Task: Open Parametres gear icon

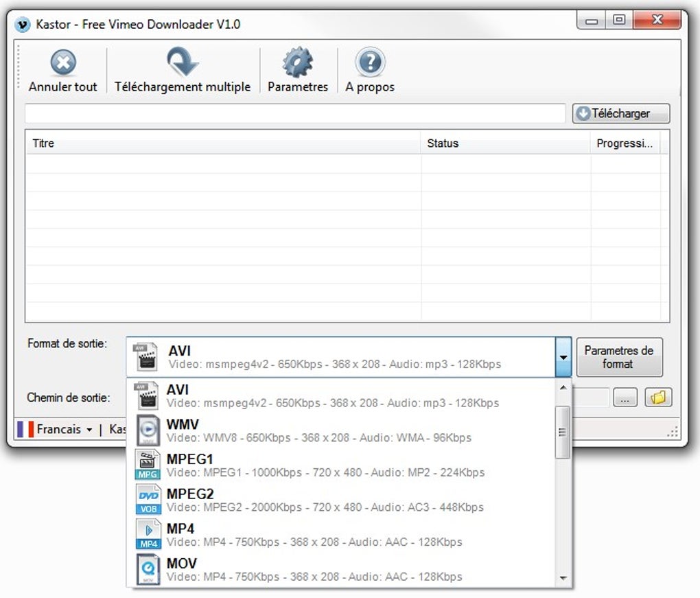Action: (x=298, y=62)
